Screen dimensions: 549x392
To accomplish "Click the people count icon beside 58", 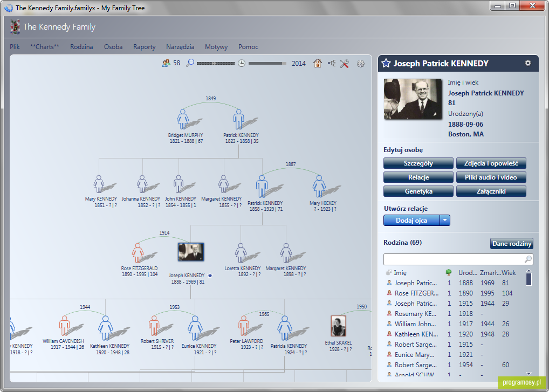I will (x=166, y=63).
